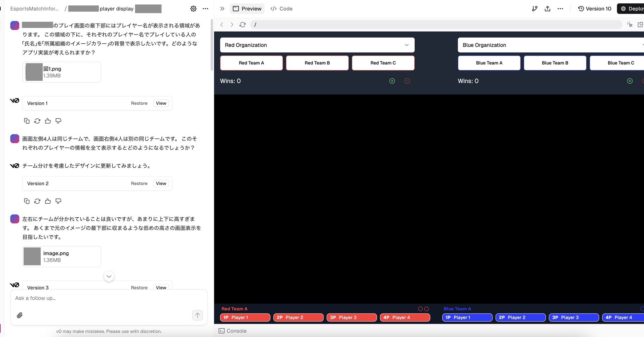
Task: Toggle second round circle for Red Team A
Action: click(x=426, y=309)
